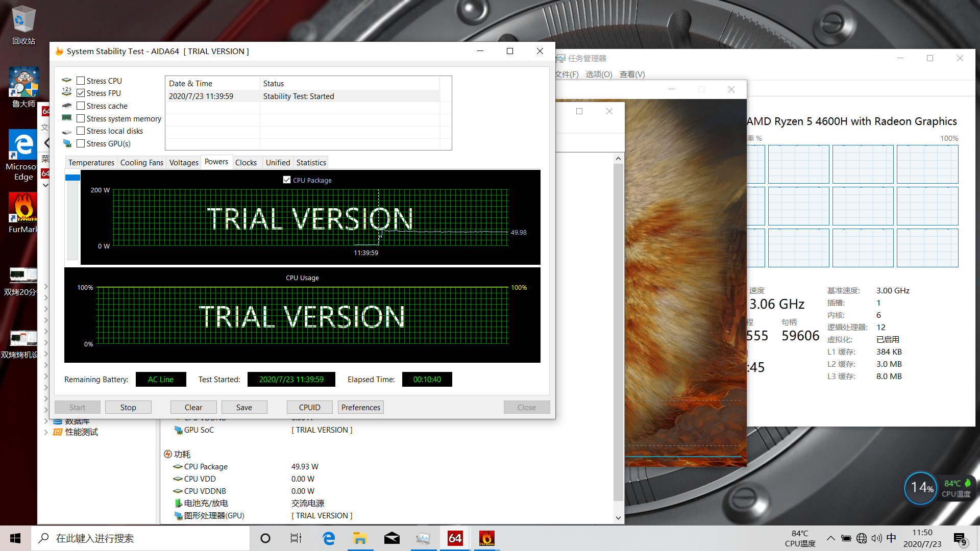The height and width of the screenshot is (551, 980).
Task: Launch the FurMark desktop shortcut
Action: (22, 212)
